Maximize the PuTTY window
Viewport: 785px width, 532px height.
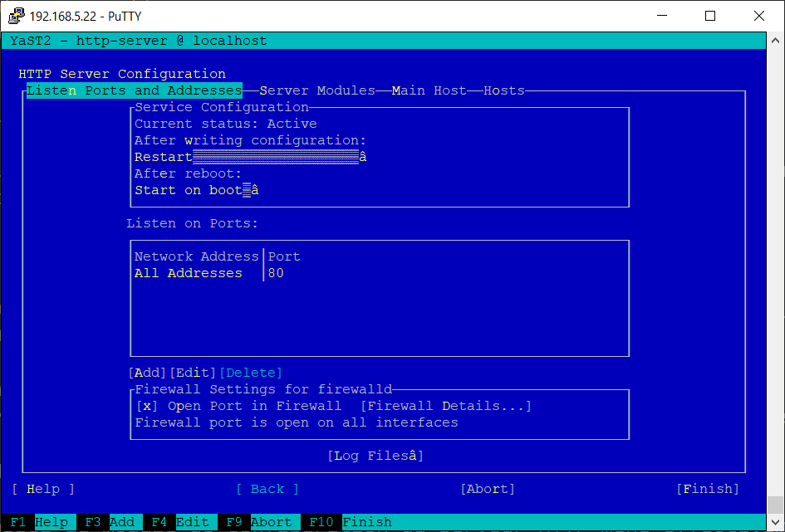tap(710, 16)
